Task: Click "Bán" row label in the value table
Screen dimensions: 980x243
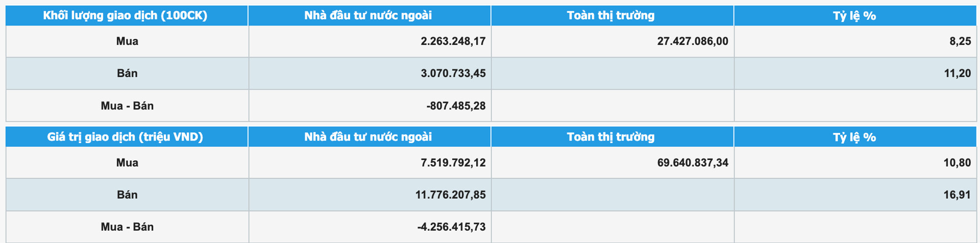Action: (x=127, y=195)
